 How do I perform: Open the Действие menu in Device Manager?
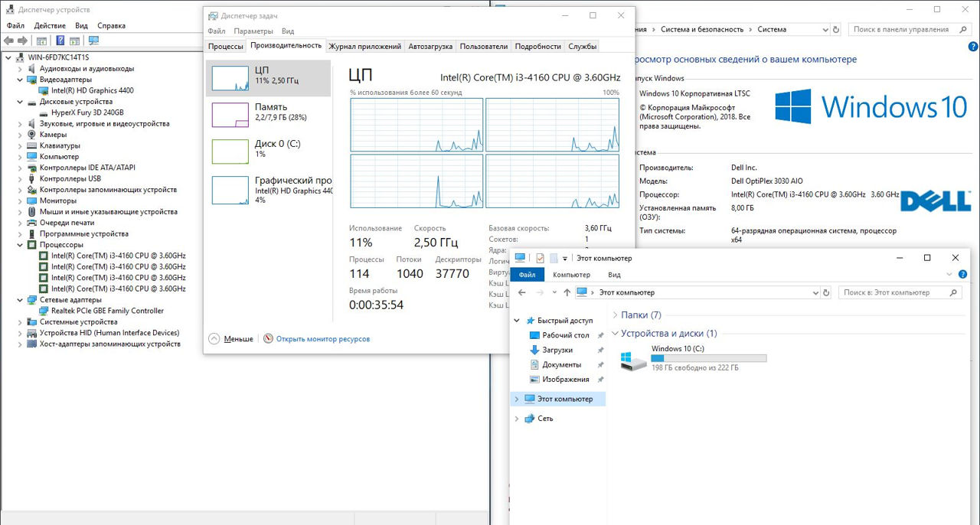[x=50, y=25]
